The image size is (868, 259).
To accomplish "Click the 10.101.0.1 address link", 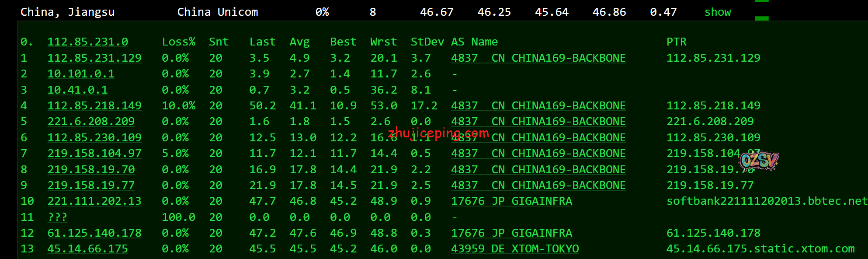I will pos(81,74).
